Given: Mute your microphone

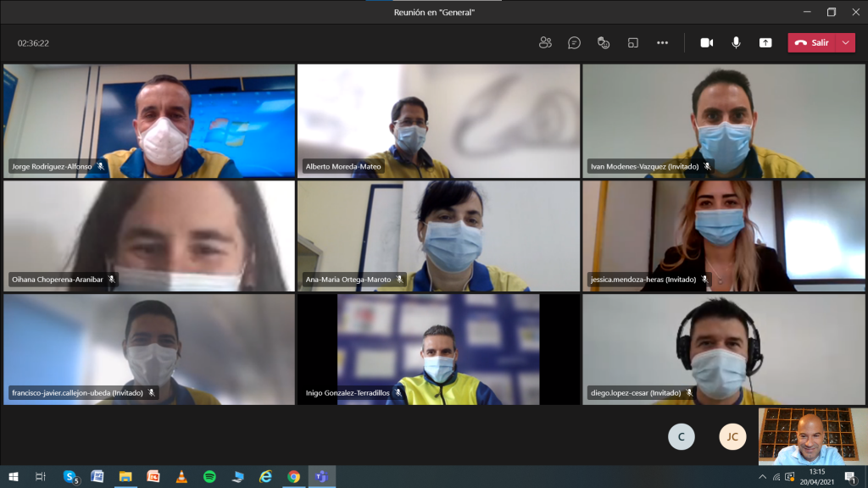Looking at the screenshot, I should (735, 42).
